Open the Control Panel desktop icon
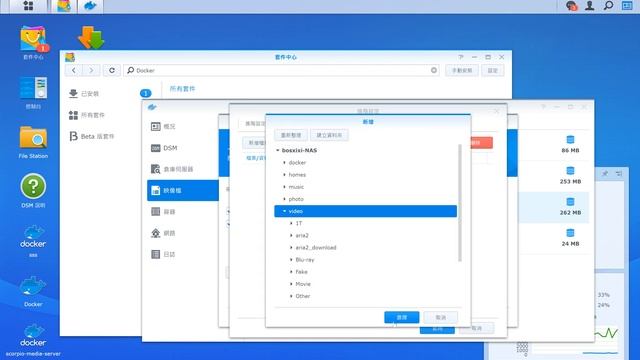This screenshot has width=640, height=360. [x=33, y=93]
